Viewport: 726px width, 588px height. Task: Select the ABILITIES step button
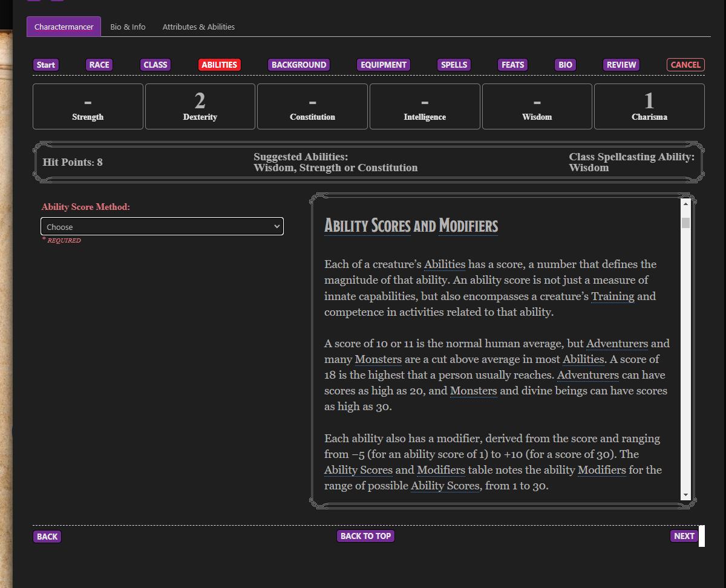coord(219,65)
